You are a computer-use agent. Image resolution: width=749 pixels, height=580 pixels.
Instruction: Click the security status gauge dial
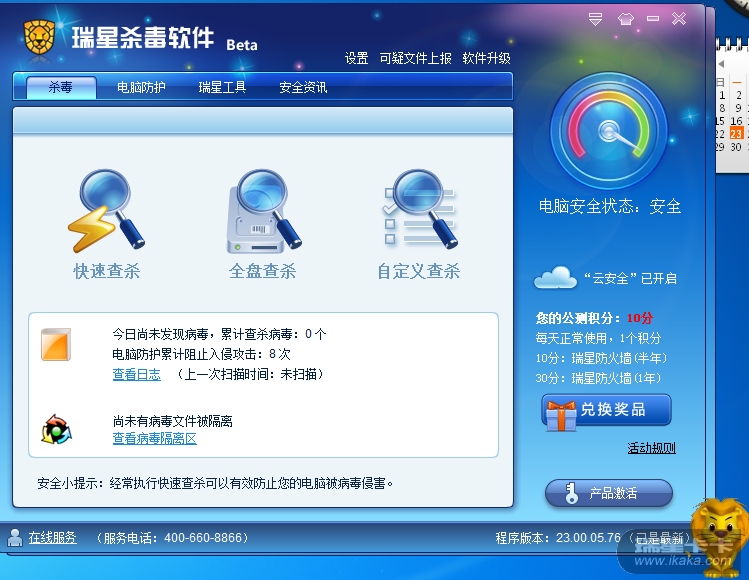coord(609,130)
